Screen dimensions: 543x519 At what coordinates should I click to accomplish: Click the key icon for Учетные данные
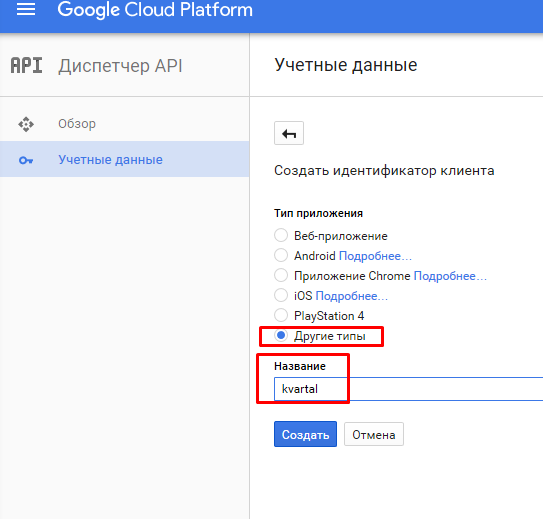pyautogui.click(x=26, y=160)
